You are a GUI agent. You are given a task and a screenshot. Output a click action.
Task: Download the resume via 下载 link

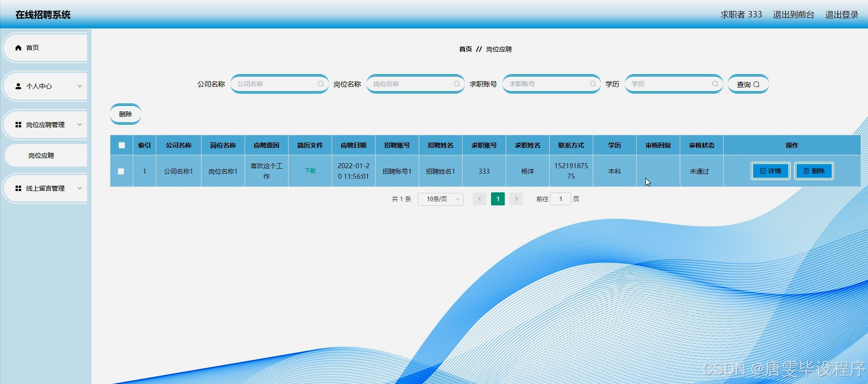(x=310, y=171)
